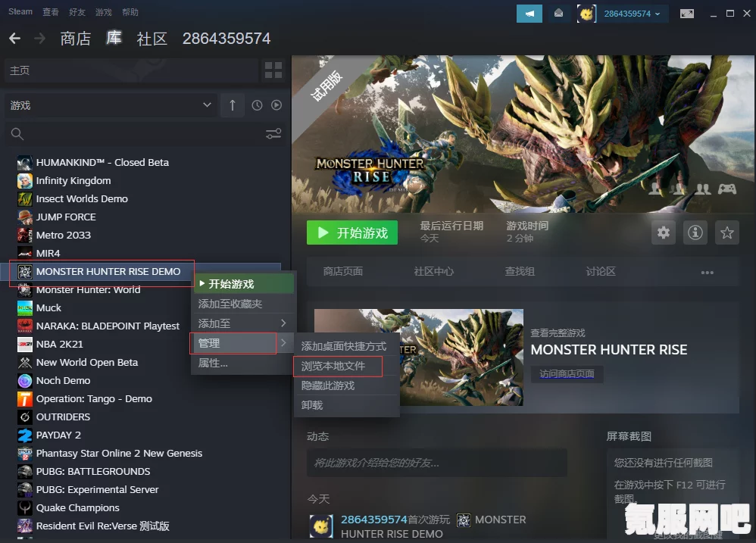Open the 讨论区 link

coord(600,272)
